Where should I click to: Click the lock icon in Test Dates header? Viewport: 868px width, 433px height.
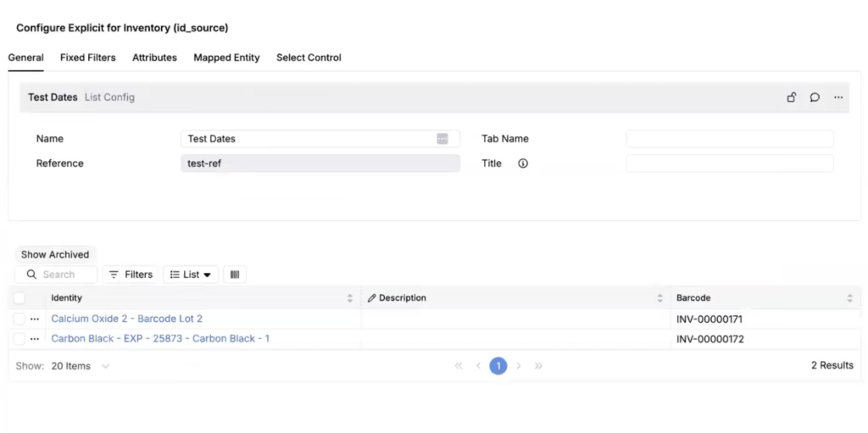click(791, 97)
